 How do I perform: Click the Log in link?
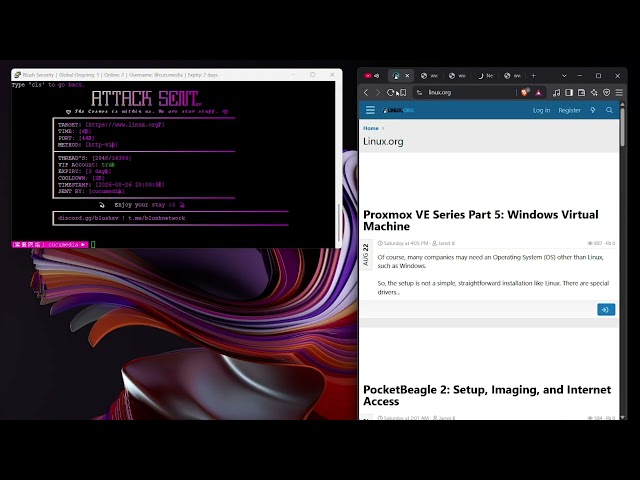[x=541, y=110]
